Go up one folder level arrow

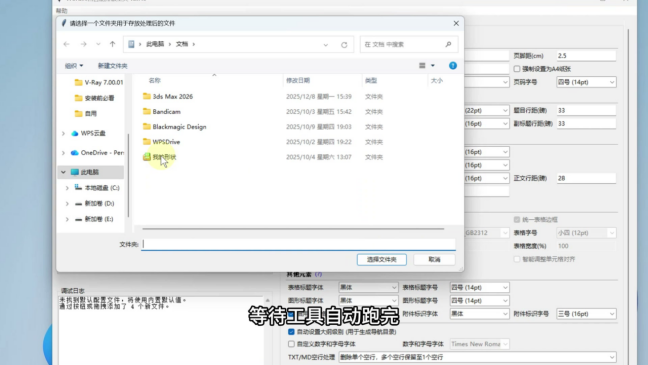point(112,44)
